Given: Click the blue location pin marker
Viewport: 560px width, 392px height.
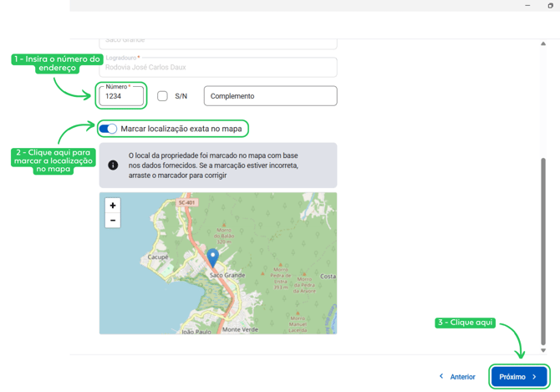Looking at the screenshot, I should [213, 258].
